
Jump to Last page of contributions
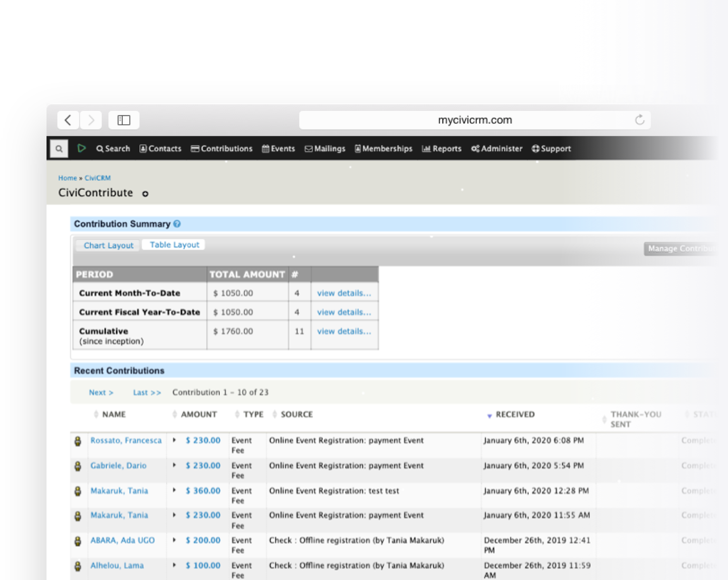pyautogui.click(x=147, y=392)
